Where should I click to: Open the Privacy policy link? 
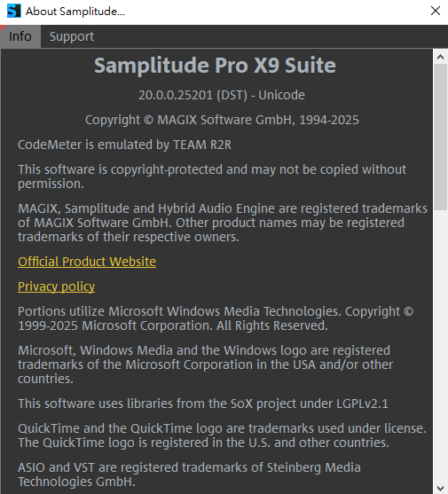coord(56,286)
